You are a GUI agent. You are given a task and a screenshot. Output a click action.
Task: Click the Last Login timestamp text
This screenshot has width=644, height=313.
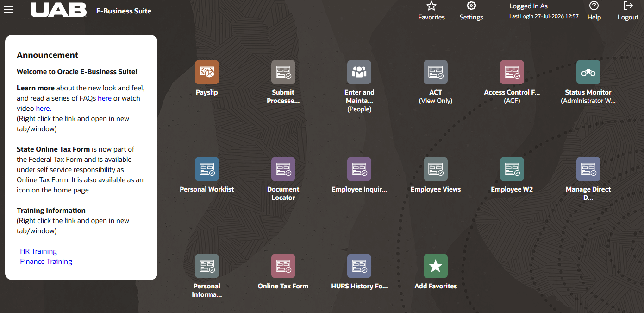point(544,16)
